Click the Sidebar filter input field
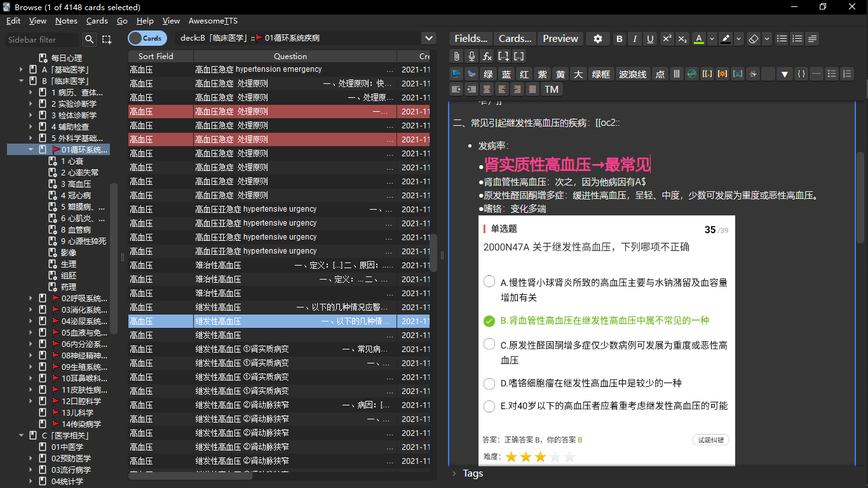This screenshot has width=868, height=488. pos(43,39)
